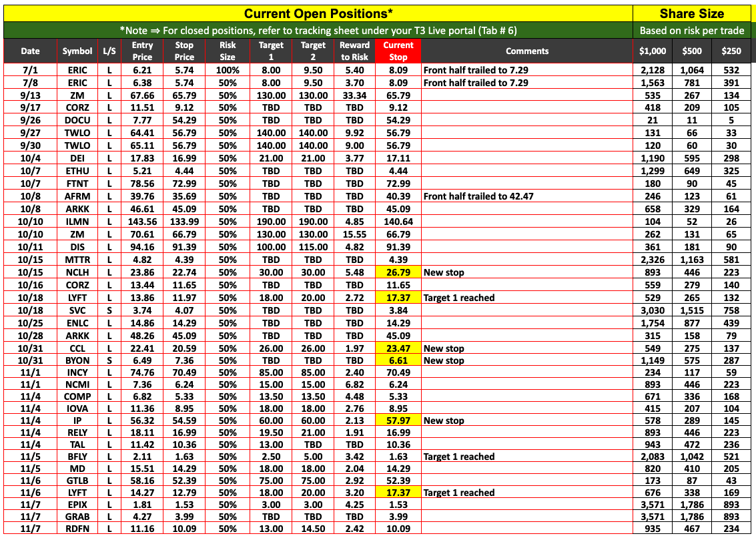Click the highlighted 57.97 current stop cell

[398, 421]
